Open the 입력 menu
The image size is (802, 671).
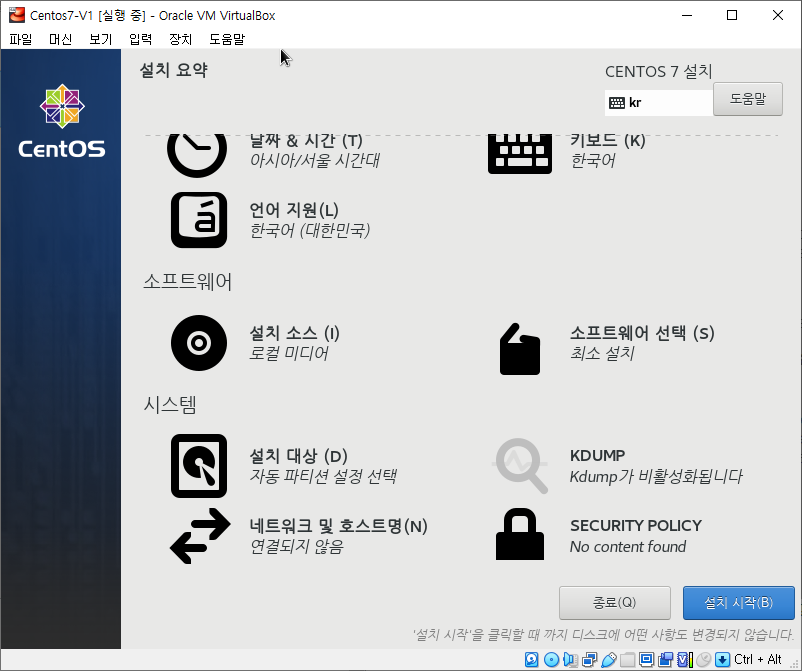(140, 39)
